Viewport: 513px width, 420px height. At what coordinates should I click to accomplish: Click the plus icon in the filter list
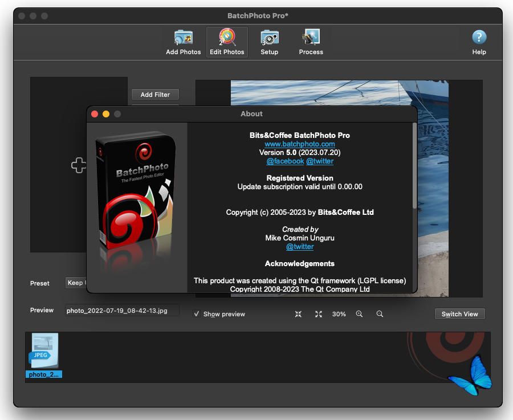point(78,166)
